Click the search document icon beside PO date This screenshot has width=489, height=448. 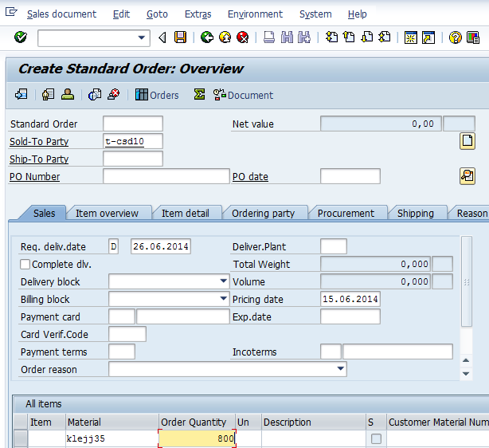(467, 176)
